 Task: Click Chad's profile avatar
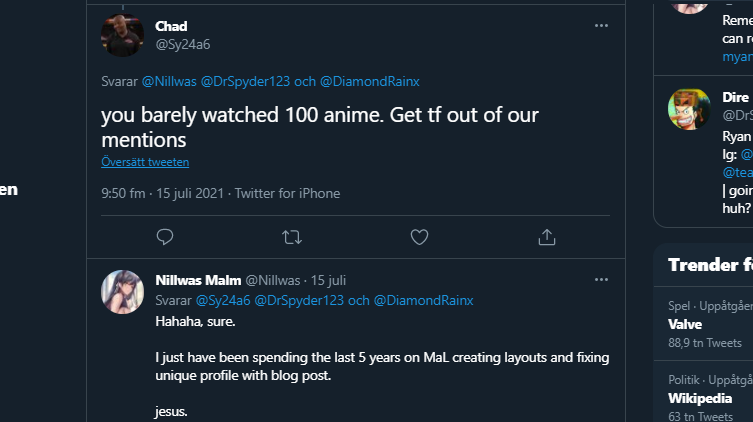(122, 36)
